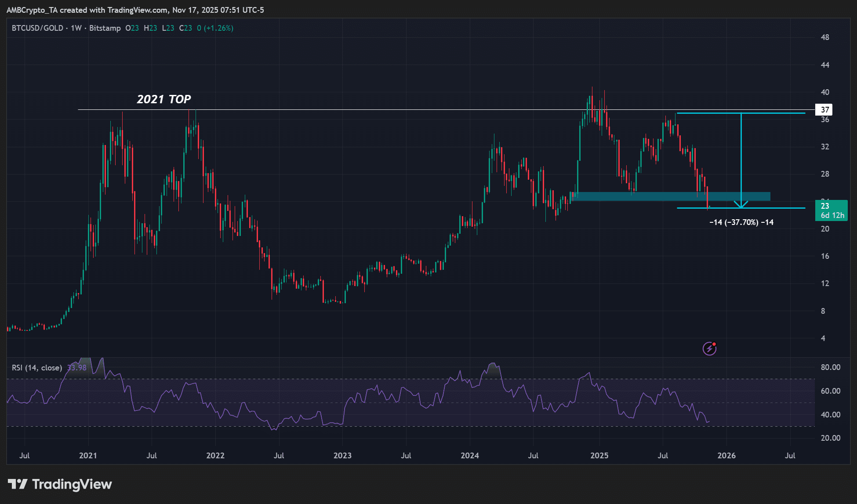857x504 pixels.
Task: Click the Bitstamp exchange label
Action: [x=105, y=28]
